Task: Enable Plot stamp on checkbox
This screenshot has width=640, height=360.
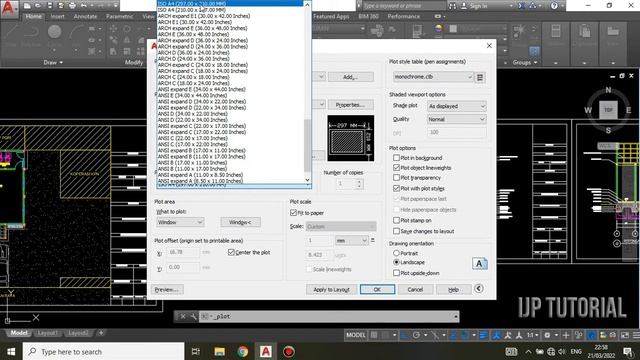Action: [396, 220]
